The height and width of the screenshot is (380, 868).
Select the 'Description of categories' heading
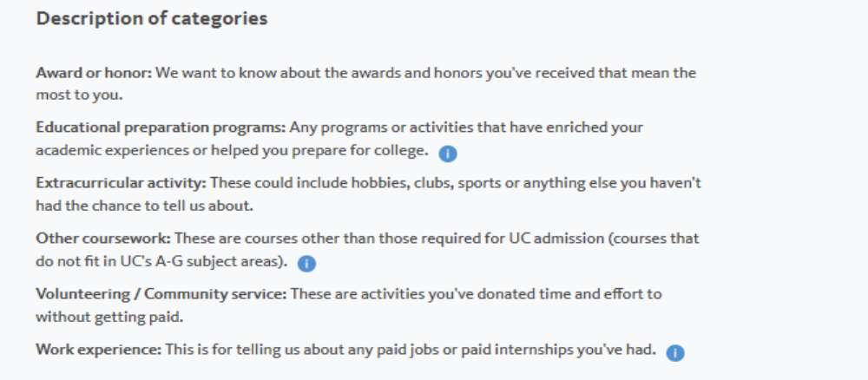click(152, 18)
